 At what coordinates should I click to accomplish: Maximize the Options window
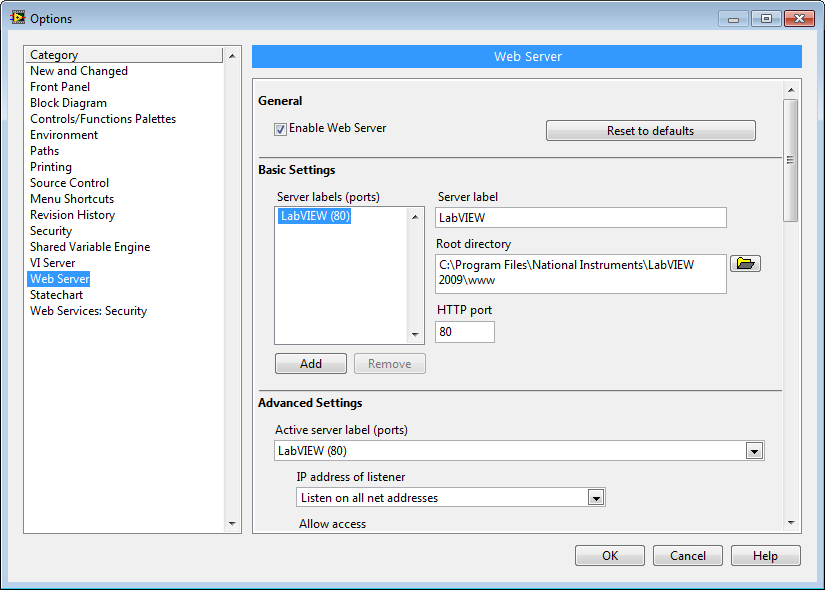point(766,19)
